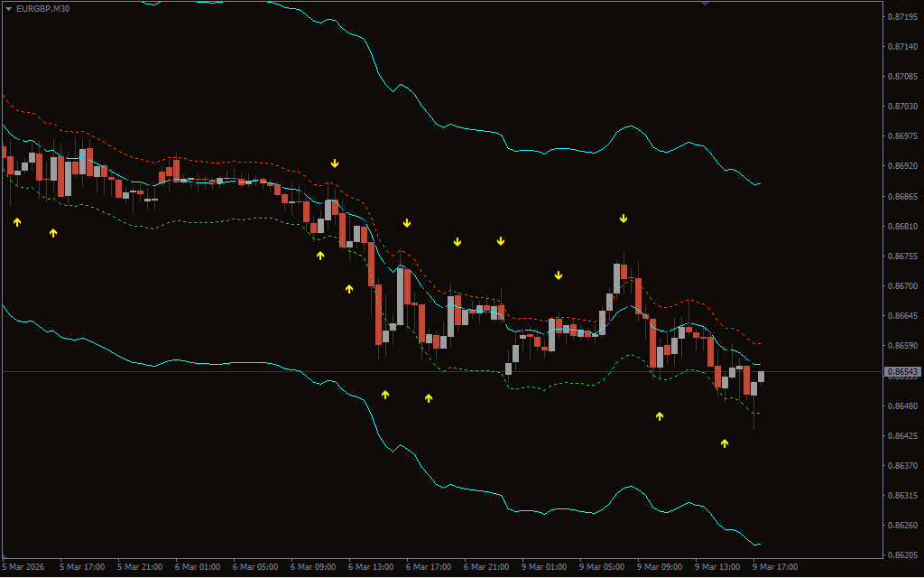Viewport: 924px width, 578px height.
Task: Click the 0.86205 price at the scale bottom
Action: 902,555
